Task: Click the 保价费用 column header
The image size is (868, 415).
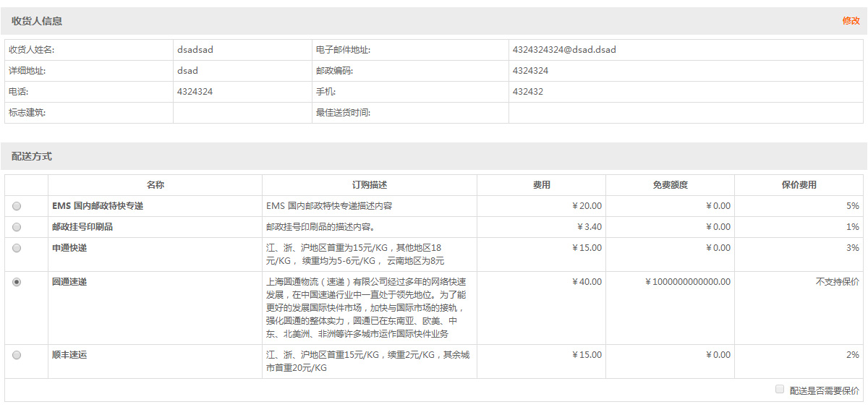Action: (x=799, y=185)
